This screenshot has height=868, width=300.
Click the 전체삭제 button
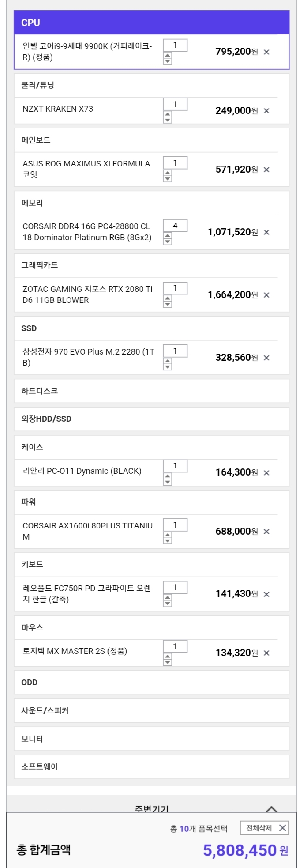(x=264, y=828)
